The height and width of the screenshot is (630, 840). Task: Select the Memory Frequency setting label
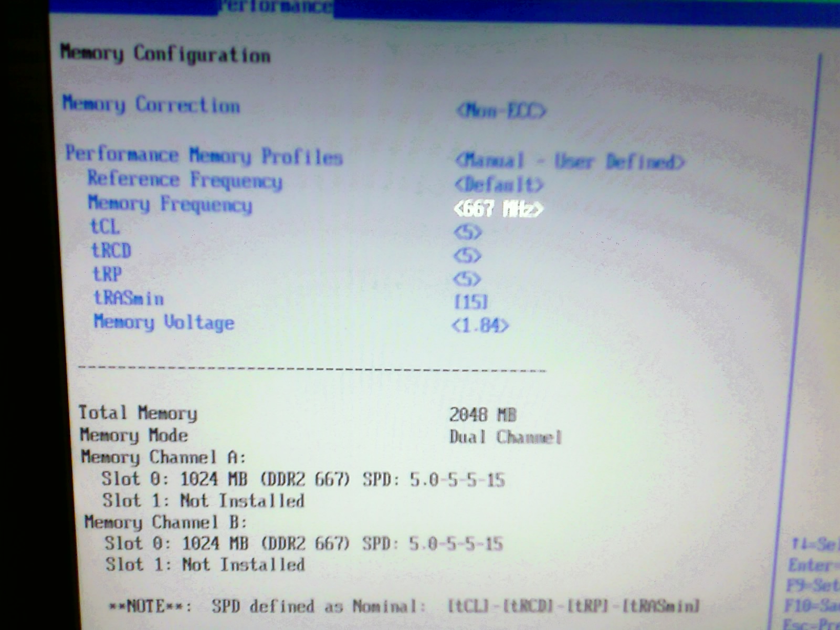170,204
